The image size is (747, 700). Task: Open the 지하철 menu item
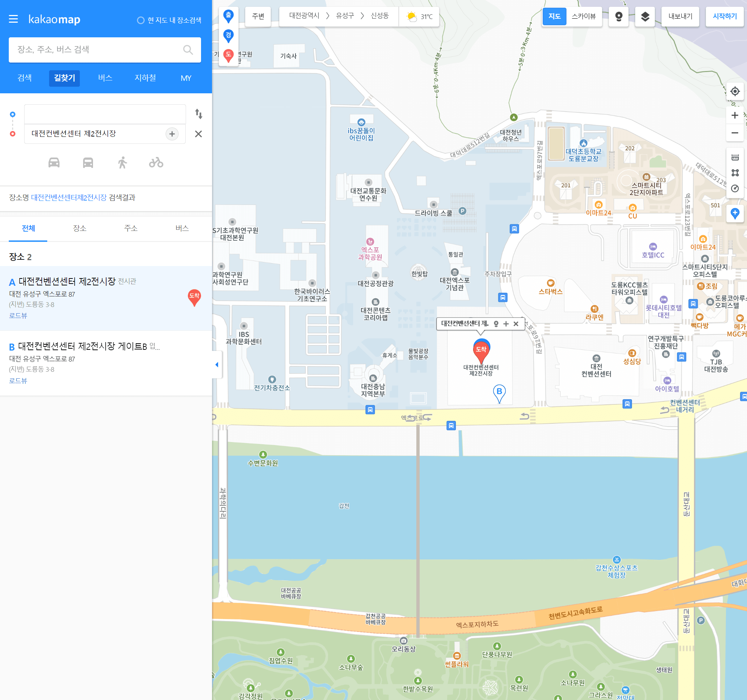pyautogui.click(x=145, y=78)
